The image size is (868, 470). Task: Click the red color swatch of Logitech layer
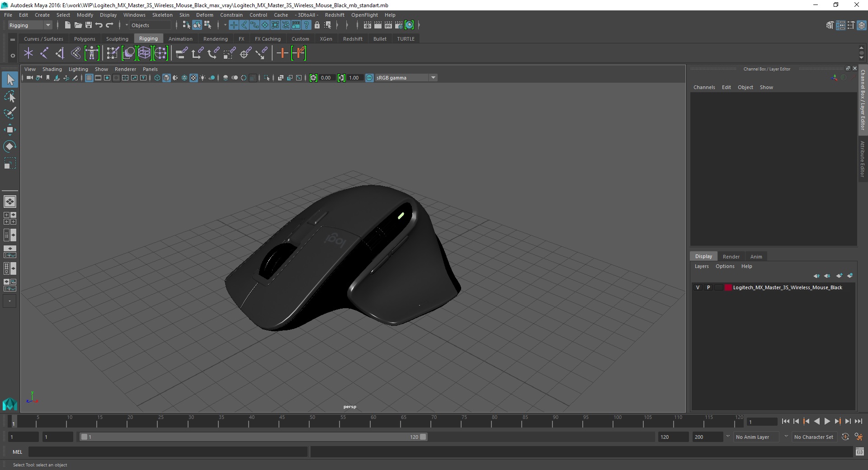728,287
